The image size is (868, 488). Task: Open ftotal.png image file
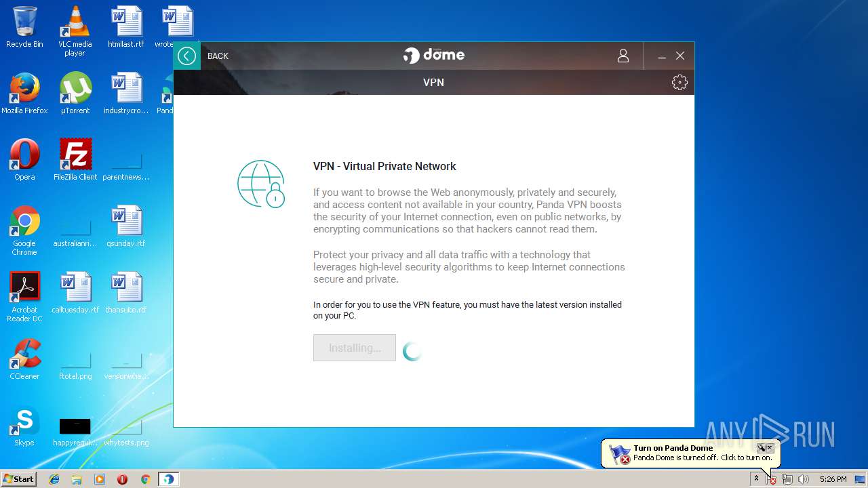coord(75,366)
